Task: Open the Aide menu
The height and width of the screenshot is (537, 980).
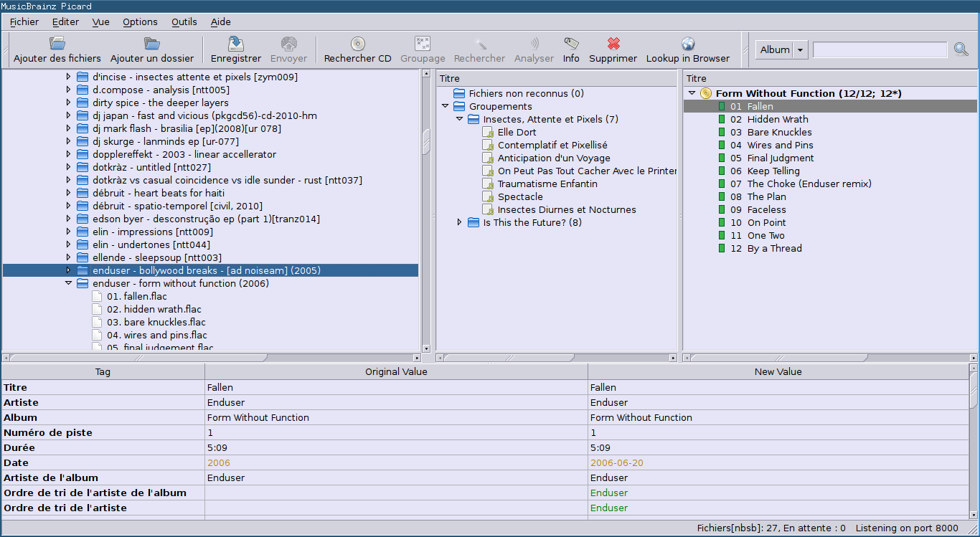Action: pyautogui.click(x=220, y=22)
